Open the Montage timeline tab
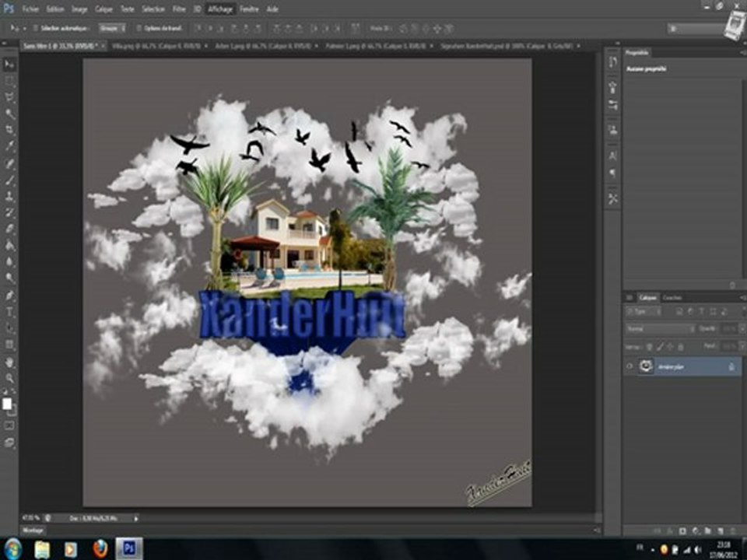Screen dimensions: 747x560 (33, 530)
